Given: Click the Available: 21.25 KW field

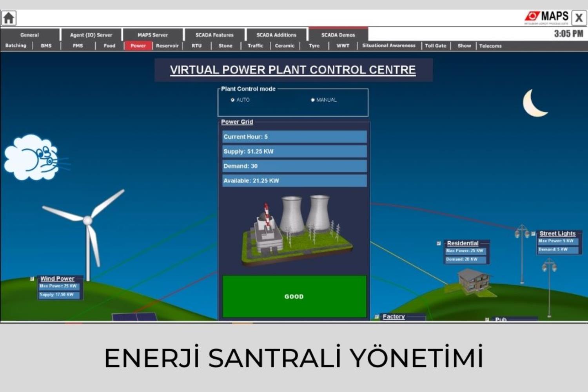Looking at the screenshot, I should [294, 181].
